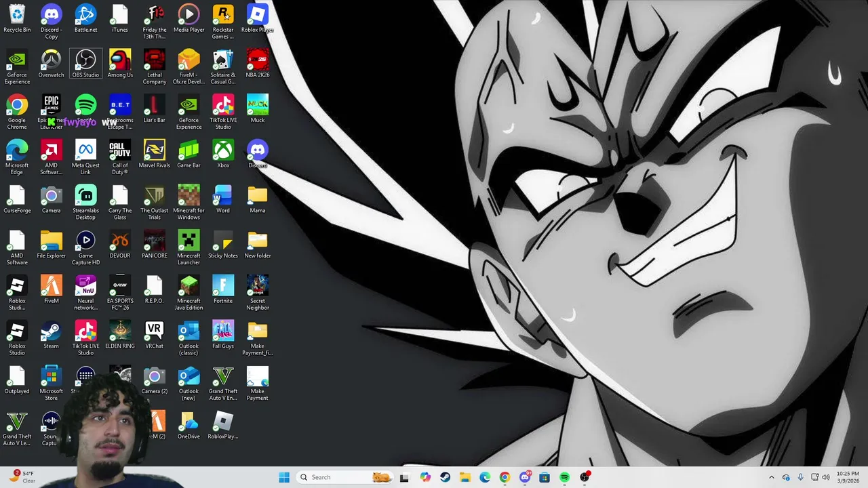Open Task View from the taskbar
Screen dimensions: 868x488
[404, 477]
